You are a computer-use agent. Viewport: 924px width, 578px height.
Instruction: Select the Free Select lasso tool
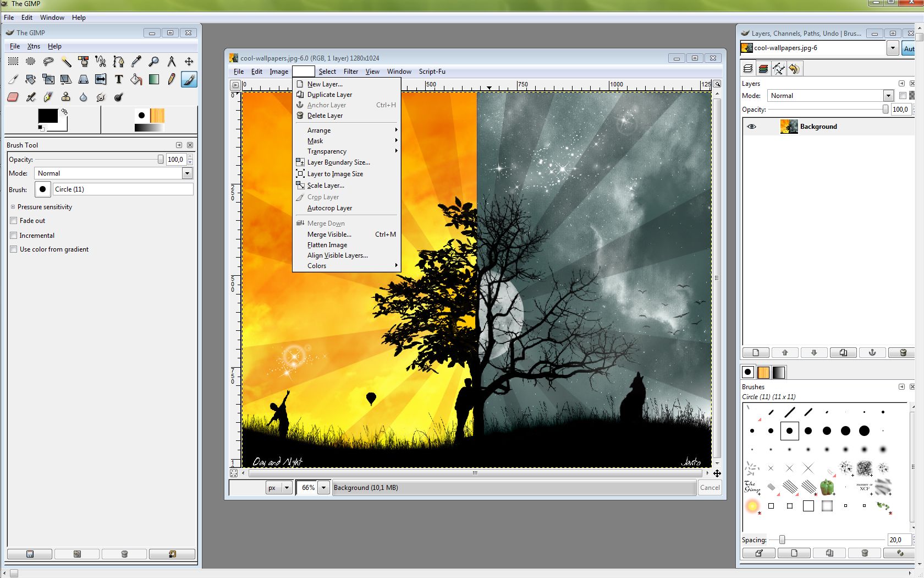[48, 62]
